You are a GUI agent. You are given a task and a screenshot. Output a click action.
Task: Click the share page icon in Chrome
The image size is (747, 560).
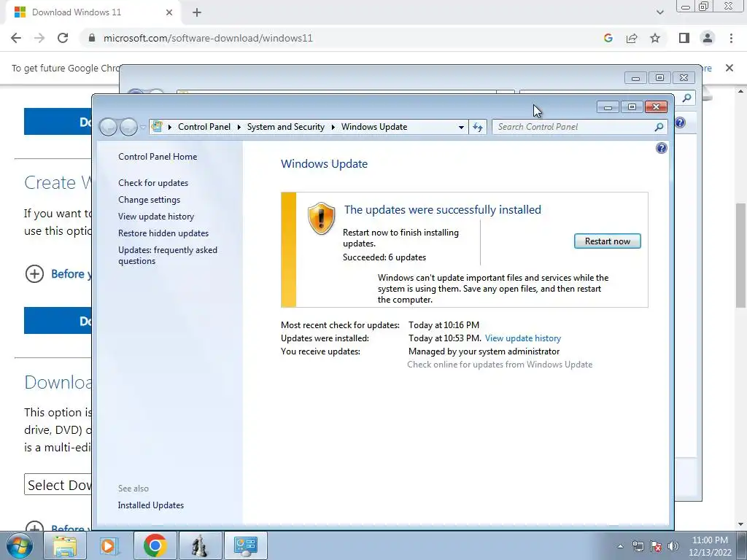pyautogui.click(x=632, y=38)
